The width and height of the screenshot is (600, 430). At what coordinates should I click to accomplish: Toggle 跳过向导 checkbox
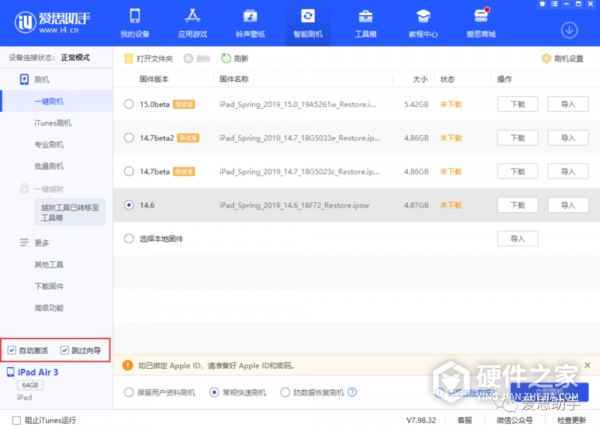(64, 350)
